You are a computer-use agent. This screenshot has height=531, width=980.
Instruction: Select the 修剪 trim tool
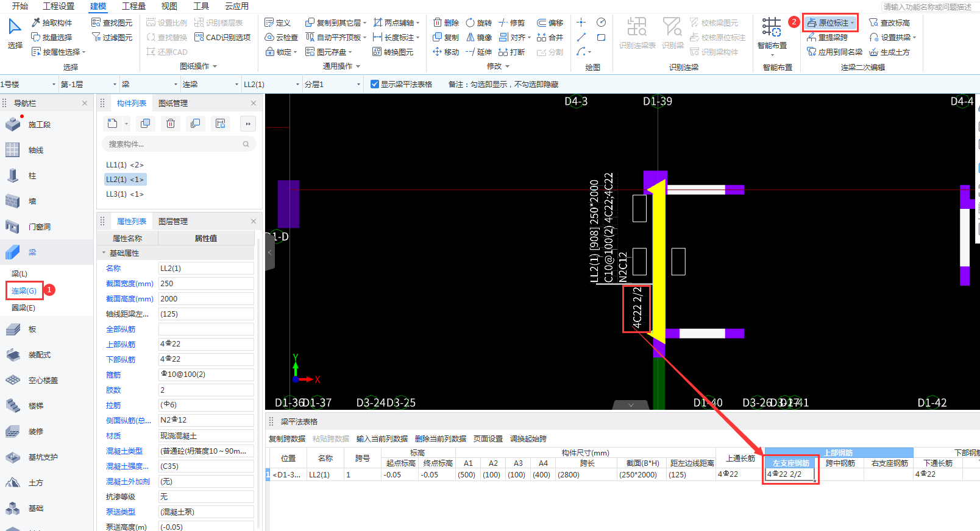click(x=512, y=23)
